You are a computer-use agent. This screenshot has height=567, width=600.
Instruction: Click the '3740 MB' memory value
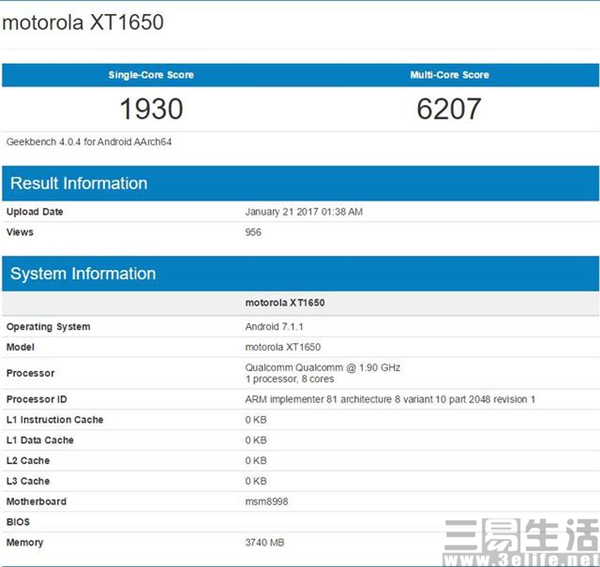pyautogui.click(x=265, y=543)
